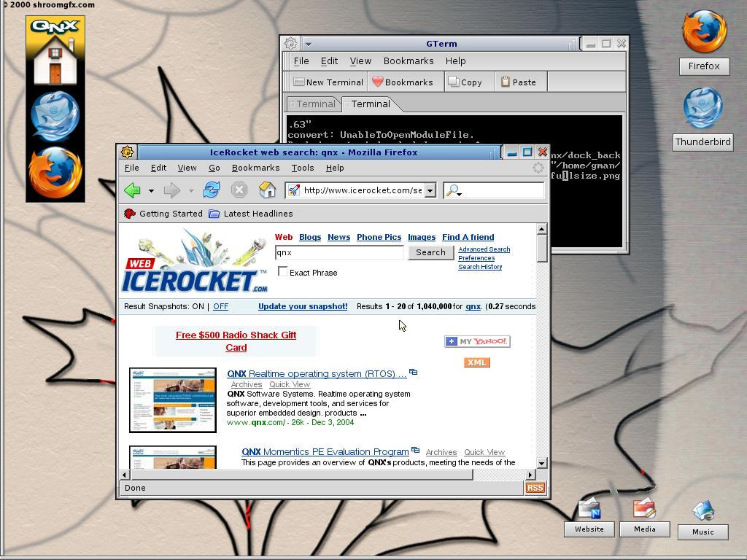Turn Result Snapshots OFF
747x560 pixels.
pos(220,307)
